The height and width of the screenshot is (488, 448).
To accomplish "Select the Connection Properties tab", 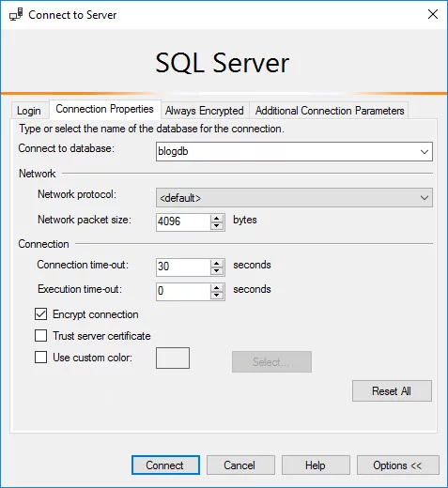I will tap(104, 109).
